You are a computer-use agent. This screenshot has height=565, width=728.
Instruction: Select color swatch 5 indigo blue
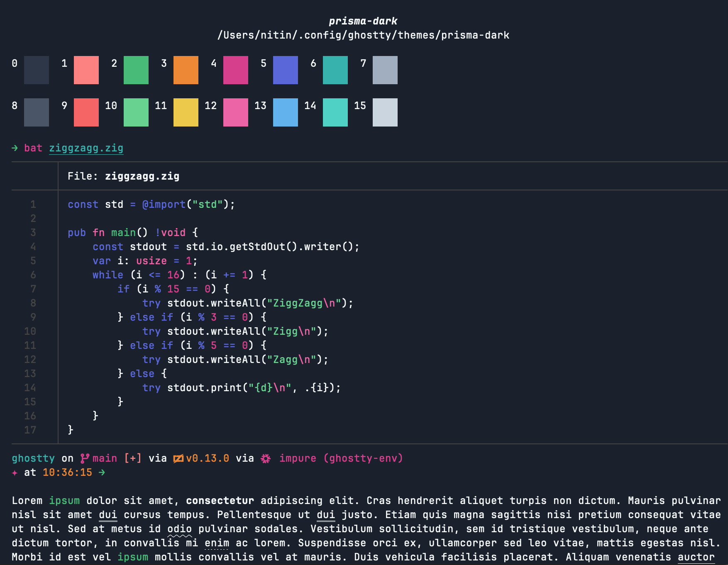tap(286, 70)
